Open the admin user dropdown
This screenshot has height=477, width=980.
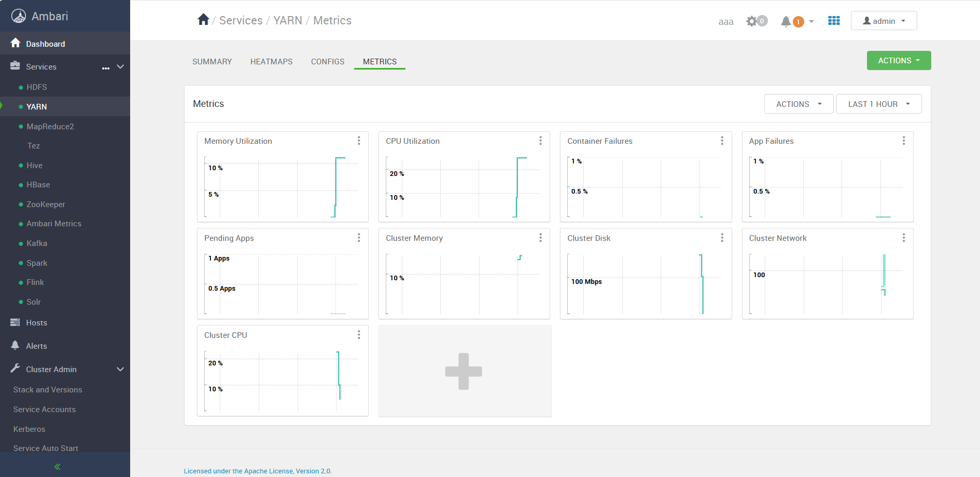[884, 21]
